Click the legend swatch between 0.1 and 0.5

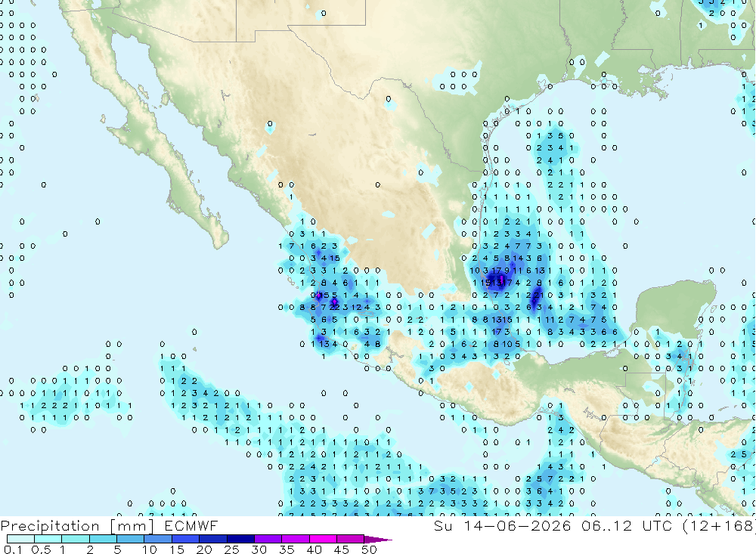click(x=20, y=539)
